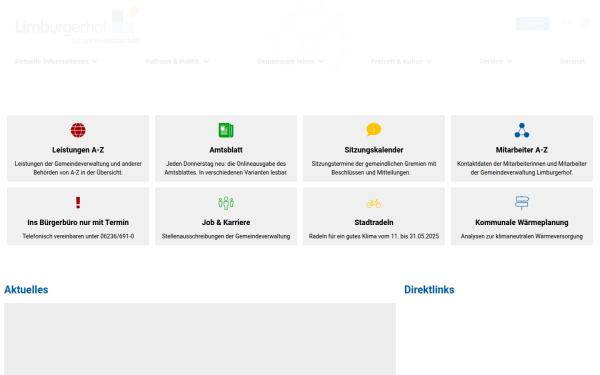The width and height of the screenshot is (600, 375).
Task: Click the red globe icon for Leistungen A-Z
Action: pyautogui.click(x=78, y=130)
